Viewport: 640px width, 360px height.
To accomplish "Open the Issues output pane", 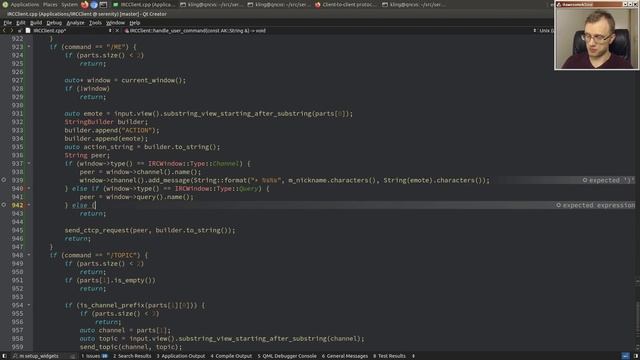I will click(x=94, y=356).
